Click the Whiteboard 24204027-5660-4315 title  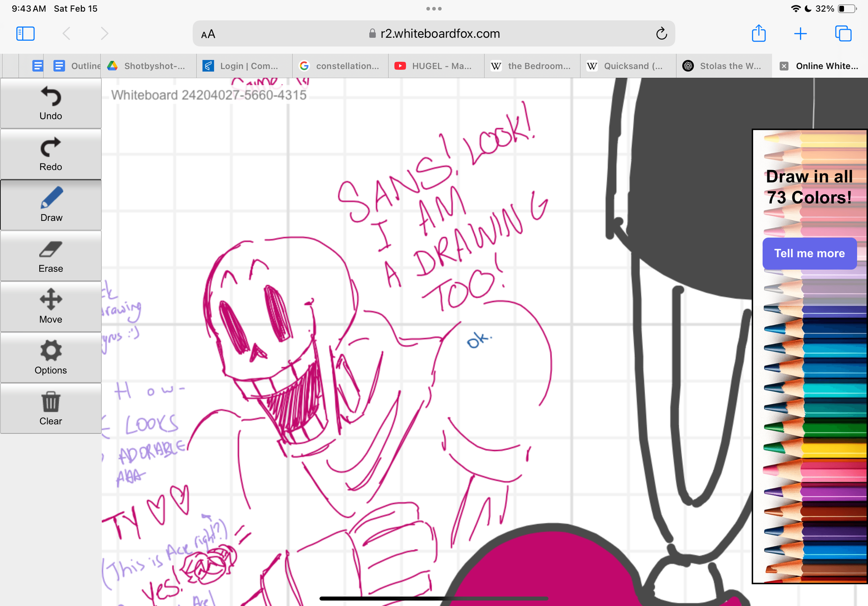(209, 95)
